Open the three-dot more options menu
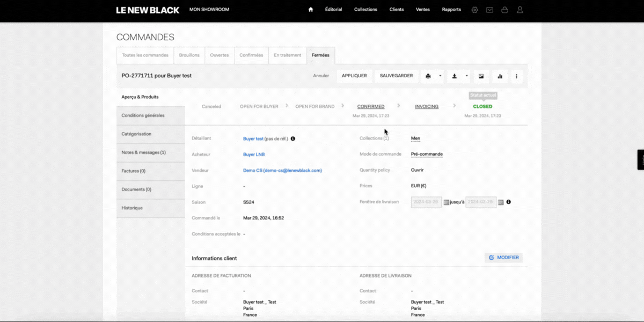This screenshot has height=322, width=644. [x=516, y=76]
